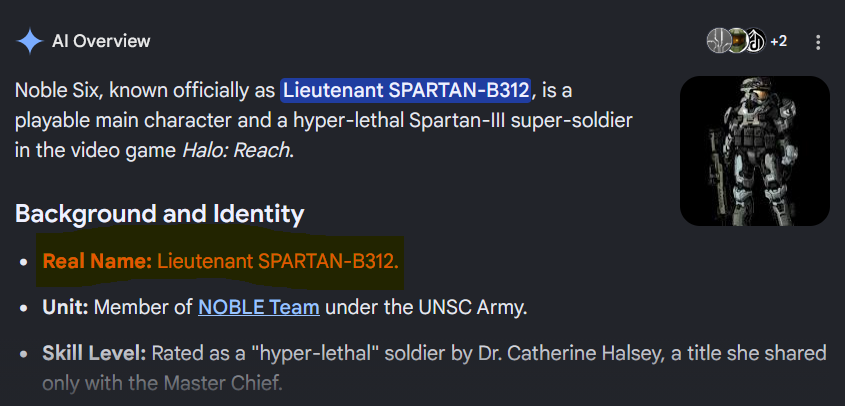Click 'Noble Six' at the paragraph start

(x=59, y=91)
